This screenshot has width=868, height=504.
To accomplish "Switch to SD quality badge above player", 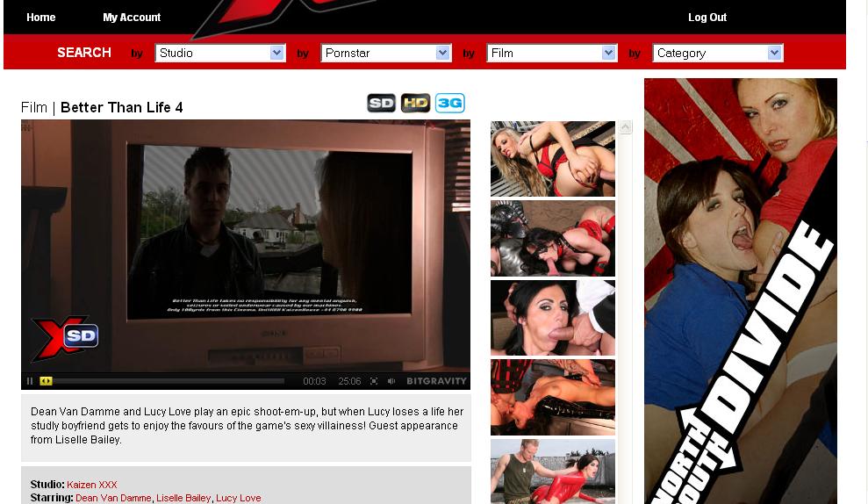I will point(382,103).
